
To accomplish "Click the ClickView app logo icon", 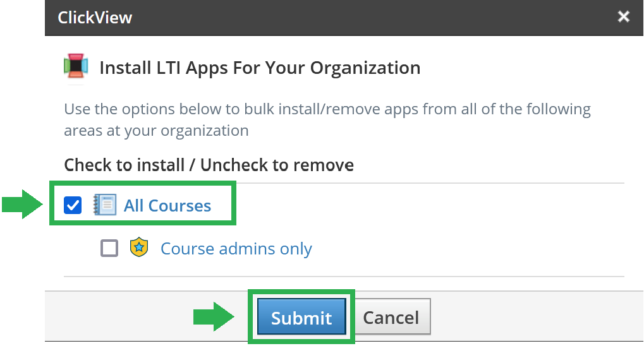I will tap(76, 66).
